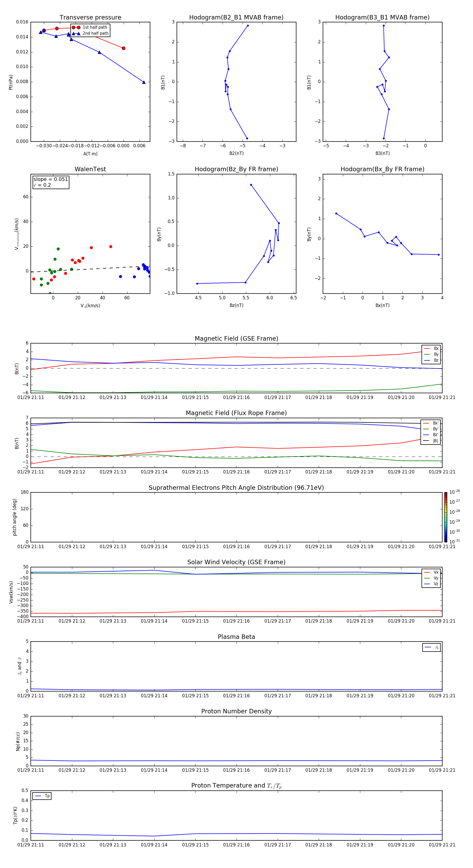Click the 'Vy' legend entry in velocity panel
Viewport: 473px width, 868px height.
pyautogui.click(x=431, y=578)
